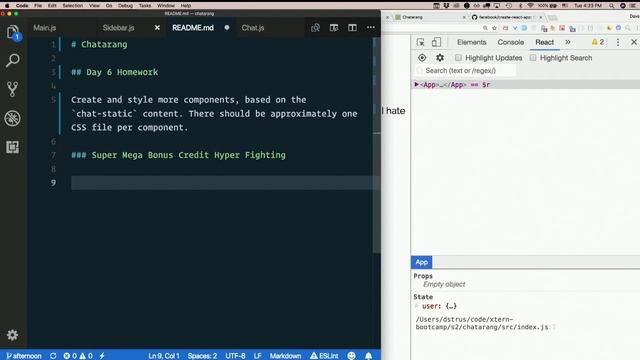Open Debug menu

tap(125, 6)
